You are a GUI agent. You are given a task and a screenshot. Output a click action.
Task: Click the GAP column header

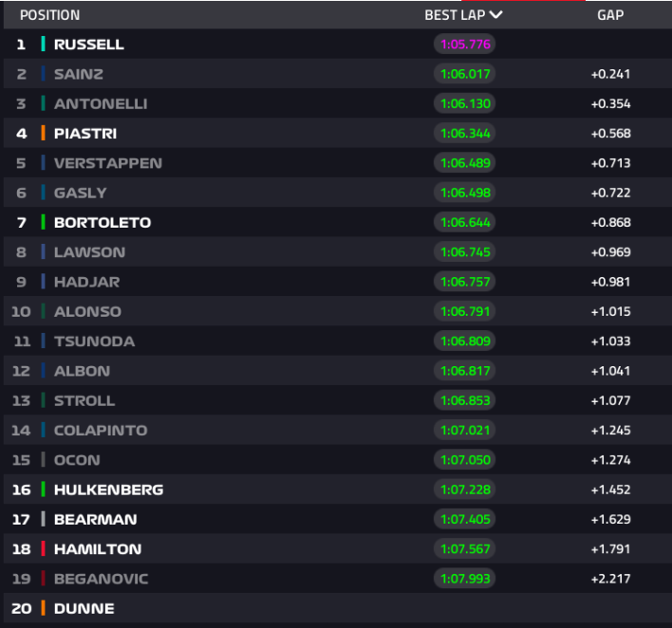click(610, 15)
